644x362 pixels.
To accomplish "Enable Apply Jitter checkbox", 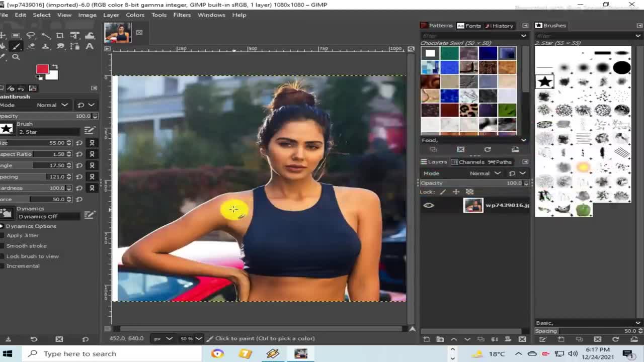I will [x=2, y=235].
